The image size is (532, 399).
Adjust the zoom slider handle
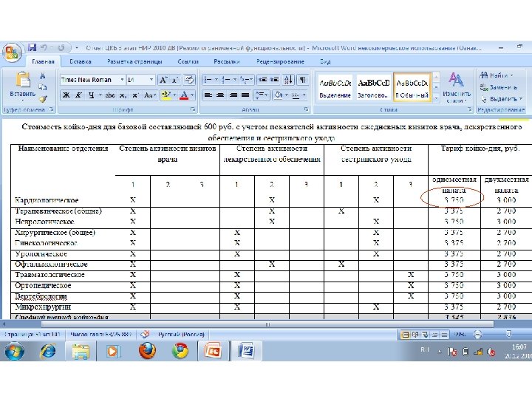[508, 335]
